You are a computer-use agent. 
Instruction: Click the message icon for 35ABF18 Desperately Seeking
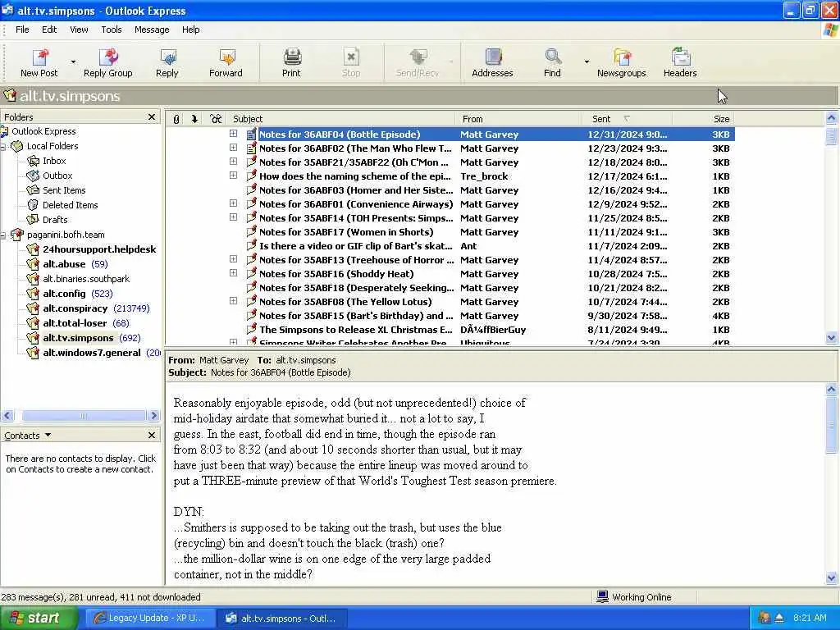[251, 287]
